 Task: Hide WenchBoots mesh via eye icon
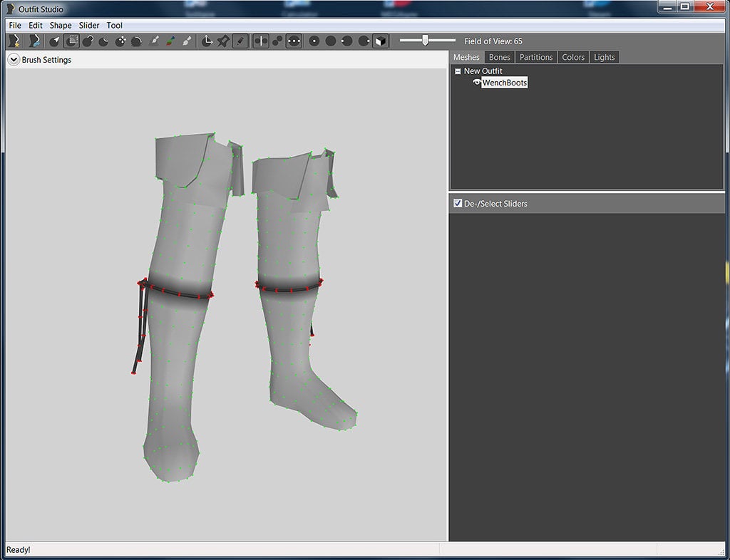(x=476, y=83)
